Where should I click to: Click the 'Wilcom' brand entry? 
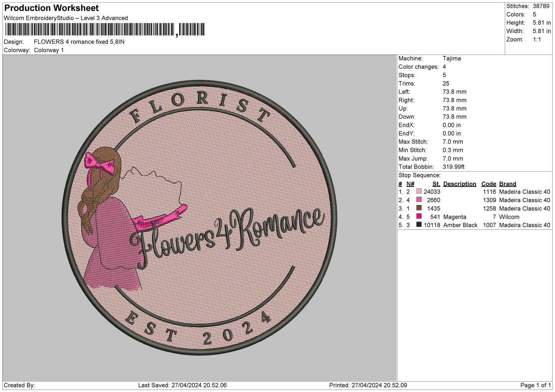click(509, 217)
